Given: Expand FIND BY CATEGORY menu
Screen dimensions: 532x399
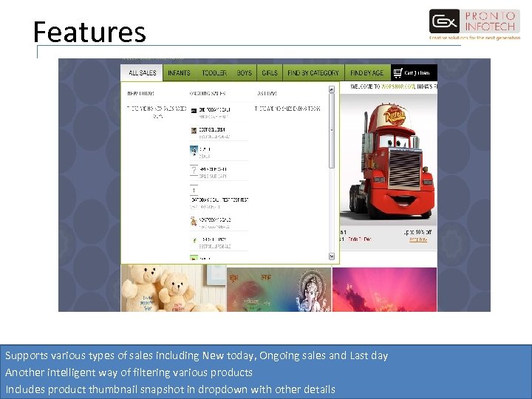Looking at the screenshot, I should click(x=313, y=73).
